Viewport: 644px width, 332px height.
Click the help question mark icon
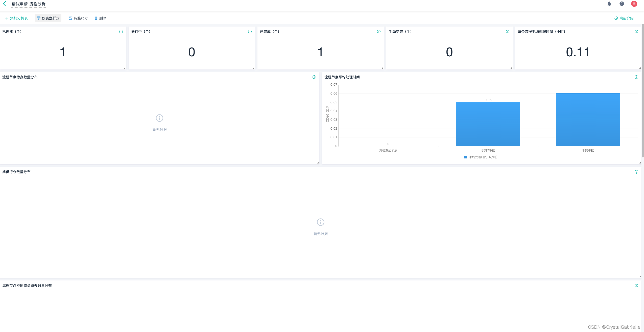pyautogui.click(x=622, y=4)
